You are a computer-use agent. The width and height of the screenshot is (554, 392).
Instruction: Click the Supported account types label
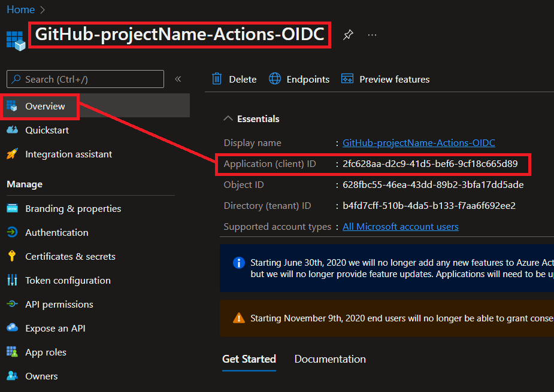coord(277,227)
